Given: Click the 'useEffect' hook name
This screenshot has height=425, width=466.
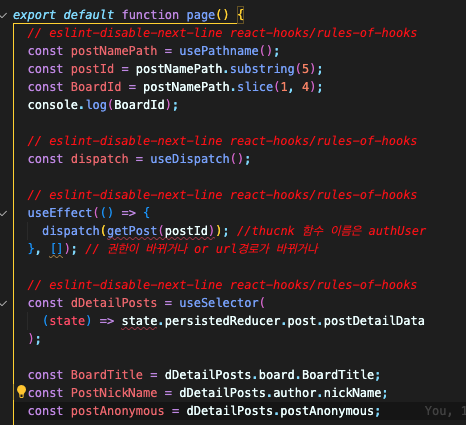Looking at the screenshot, I should (60, 213).
